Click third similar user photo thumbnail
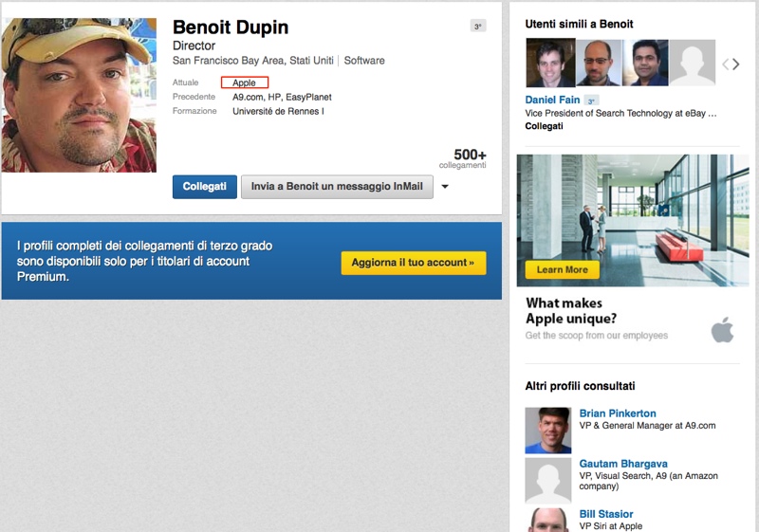 (x=645, y=63)
